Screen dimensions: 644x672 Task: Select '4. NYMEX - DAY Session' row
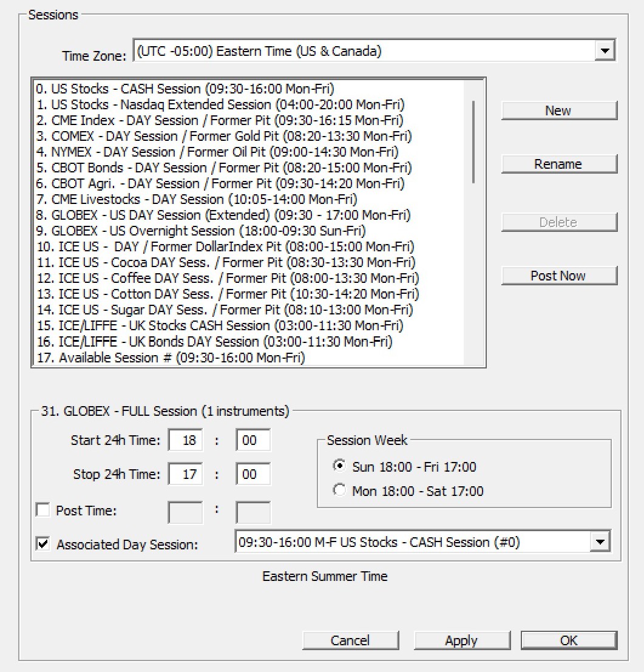[249, 152]
